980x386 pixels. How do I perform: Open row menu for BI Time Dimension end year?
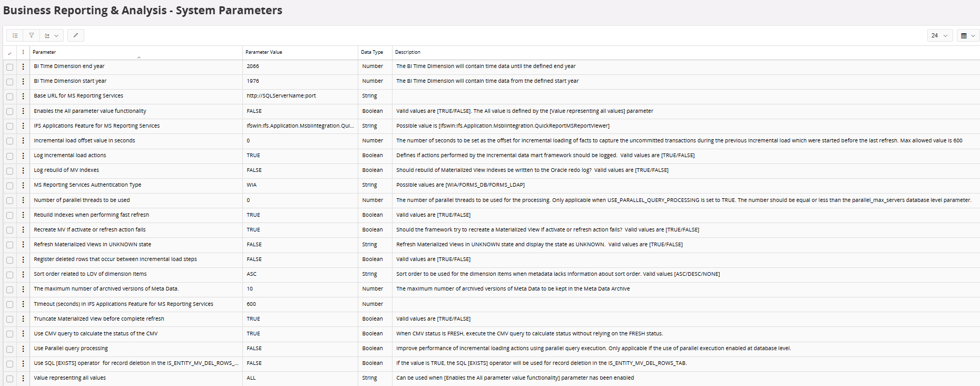(23, 66)
